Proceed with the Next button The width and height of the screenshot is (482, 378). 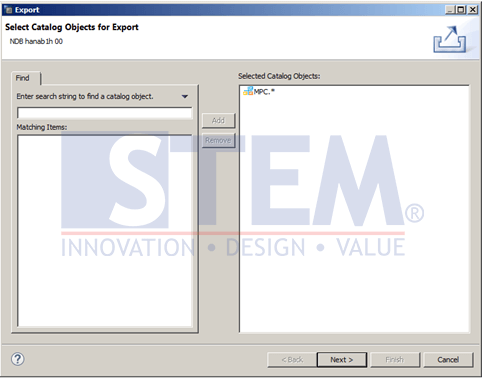[342, 360]
